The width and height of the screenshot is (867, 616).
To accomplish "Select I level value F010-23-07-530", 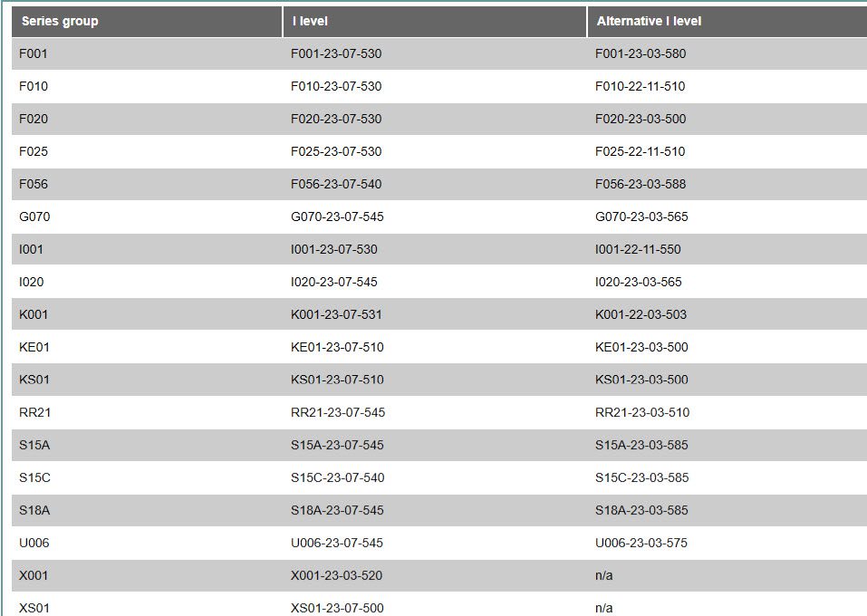I will pos(336,86).
